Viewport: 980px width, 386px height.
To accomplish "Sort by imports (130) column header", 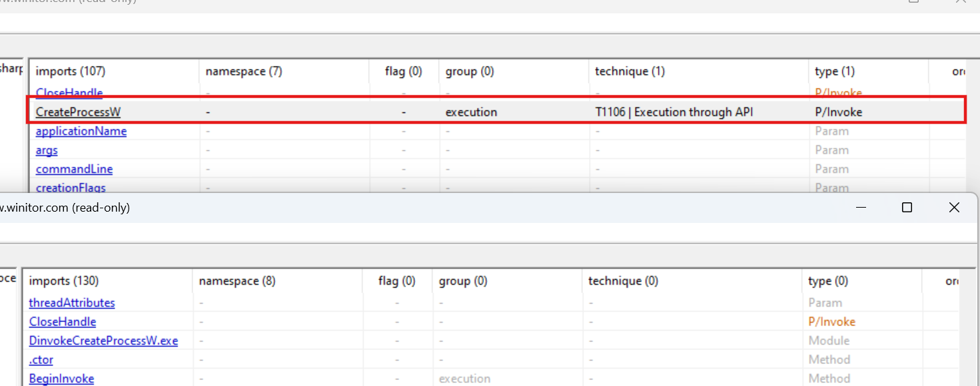I will [64, 282].
